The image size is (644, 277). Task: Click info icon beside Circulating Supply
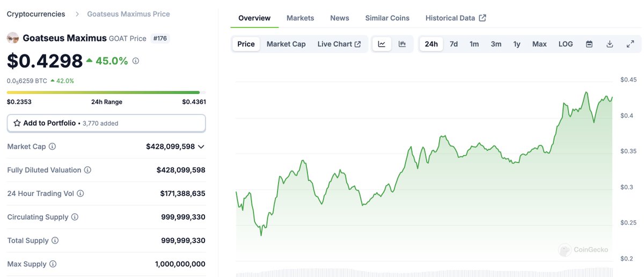(75, 217)
